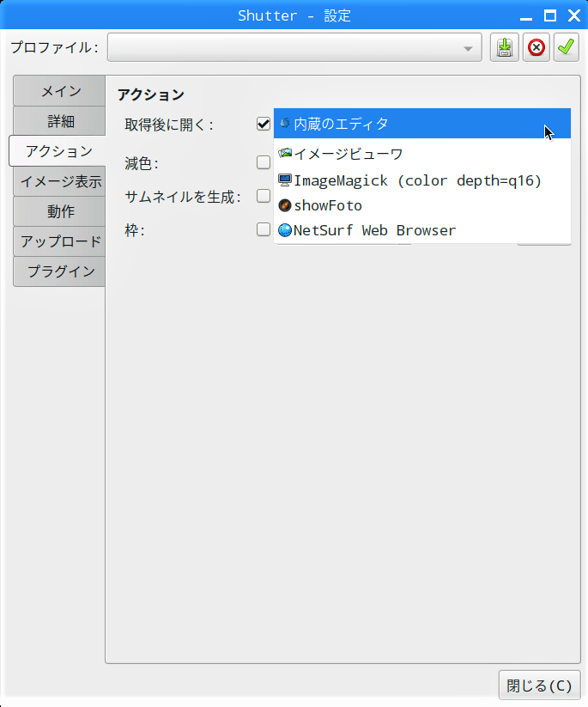This screenshot has width=588, height=707.
Task: Enable the 減色 checkbox
Action: click(x=264, y=162)
